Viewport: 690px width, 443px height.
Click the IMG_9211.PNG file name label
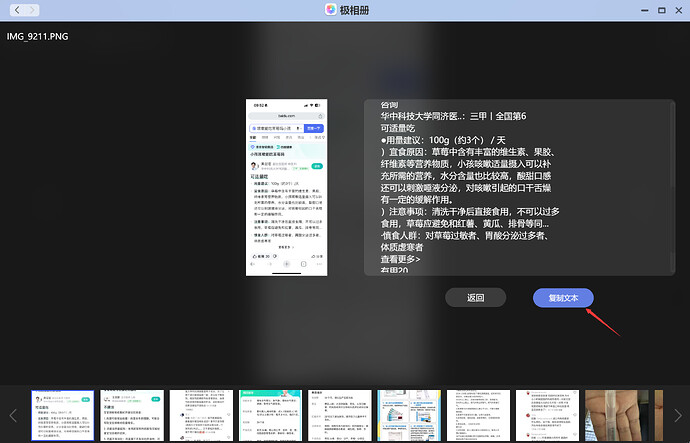click(x=36, y=36)
